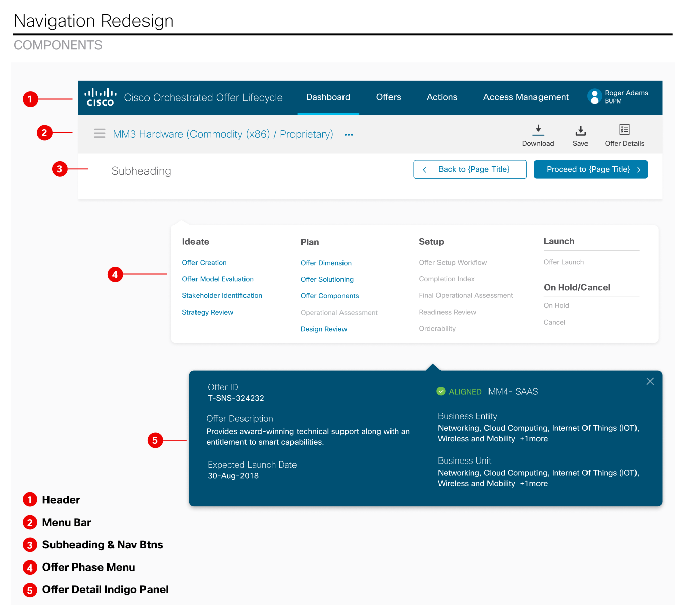Image resolution: width=685 pixels, height=616 pixels.
Task: Click Roger Adams user avatar
Action: pyautogui.click(x=594, y=96)
